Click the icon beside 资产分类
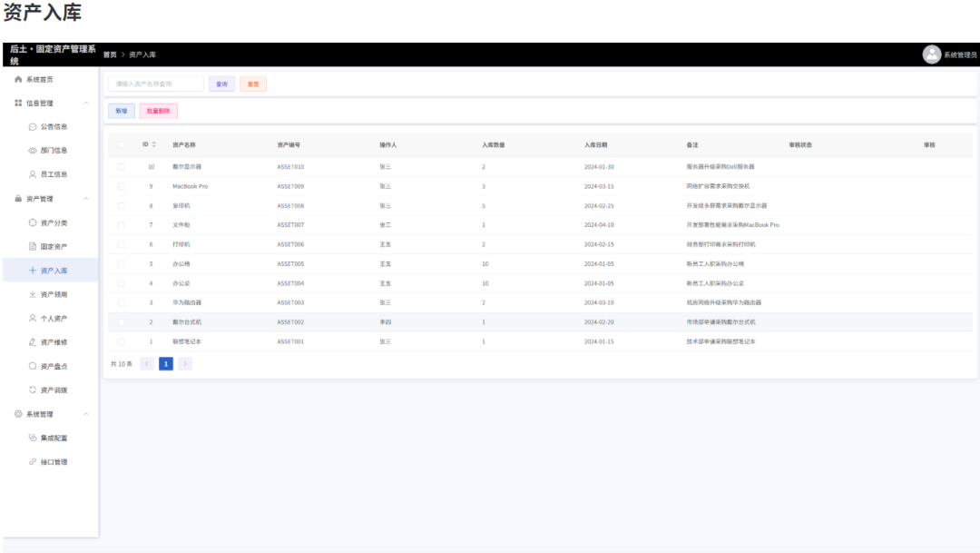Image resolution: width=980 pixels, height=553 pixels. [33, 222]
